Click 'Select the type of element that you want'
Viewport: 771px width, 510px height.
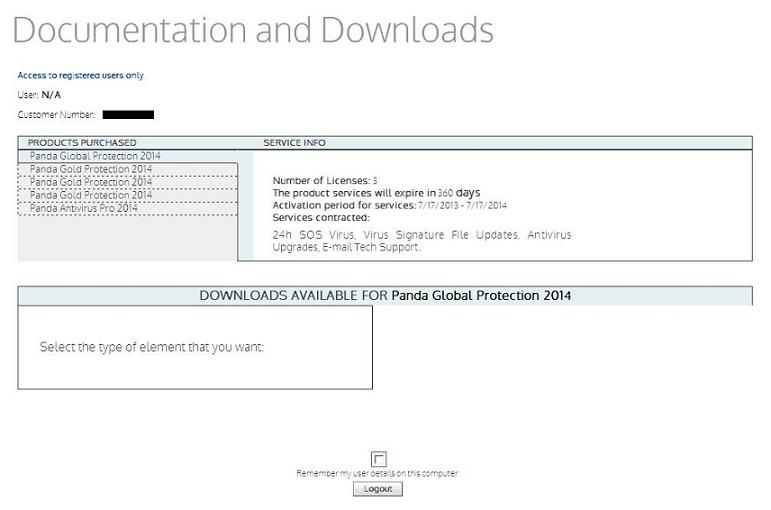152,347
